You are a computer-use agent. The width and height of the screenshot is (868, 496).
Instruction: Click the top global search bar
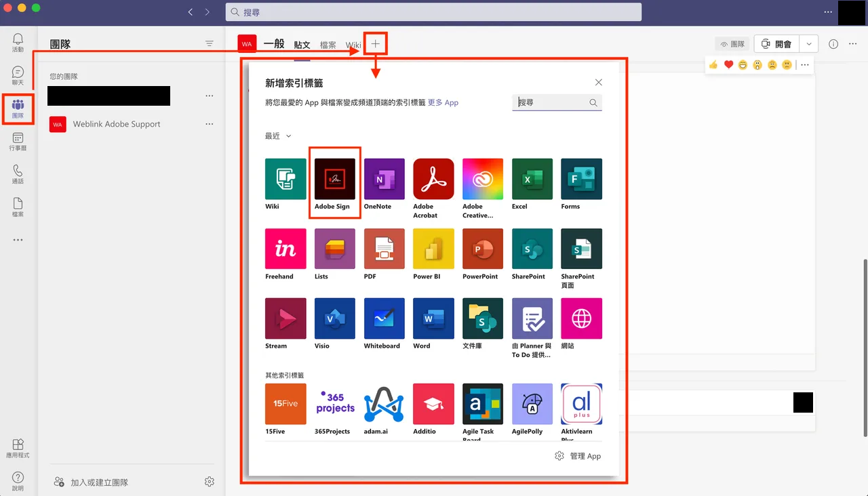click(433, 12)
